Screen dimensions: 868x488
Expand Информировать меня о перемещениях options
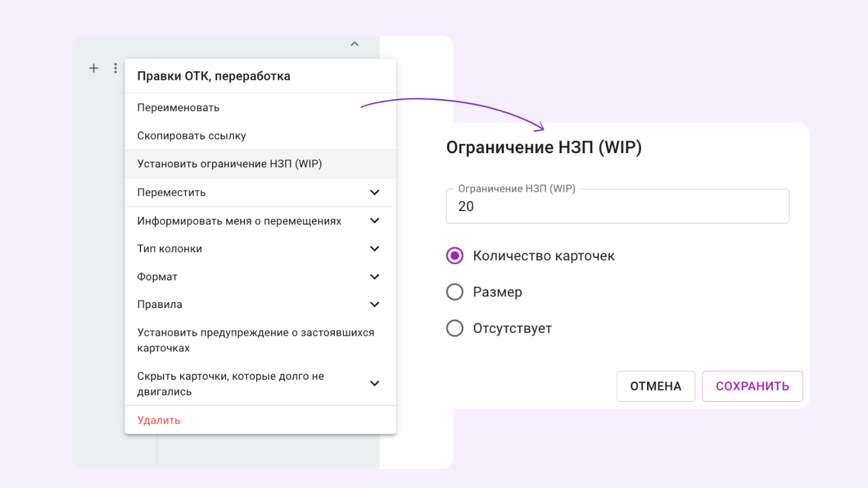(374, 221)
